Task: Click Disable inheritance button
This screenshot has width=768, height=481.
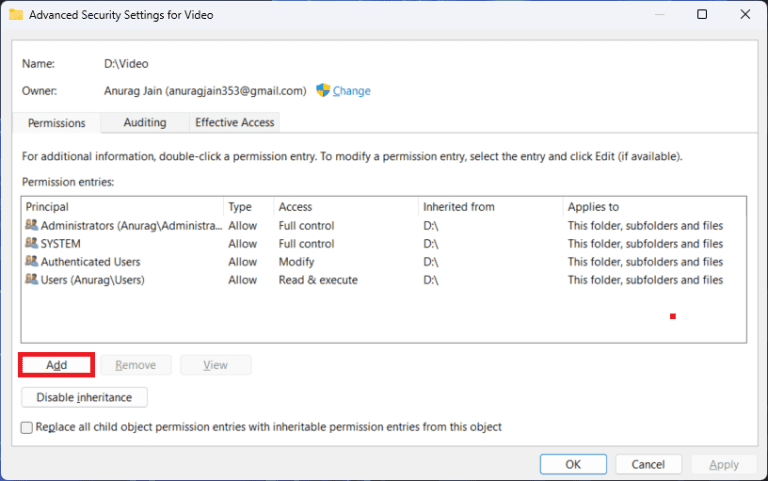Action: coord(84,397)
